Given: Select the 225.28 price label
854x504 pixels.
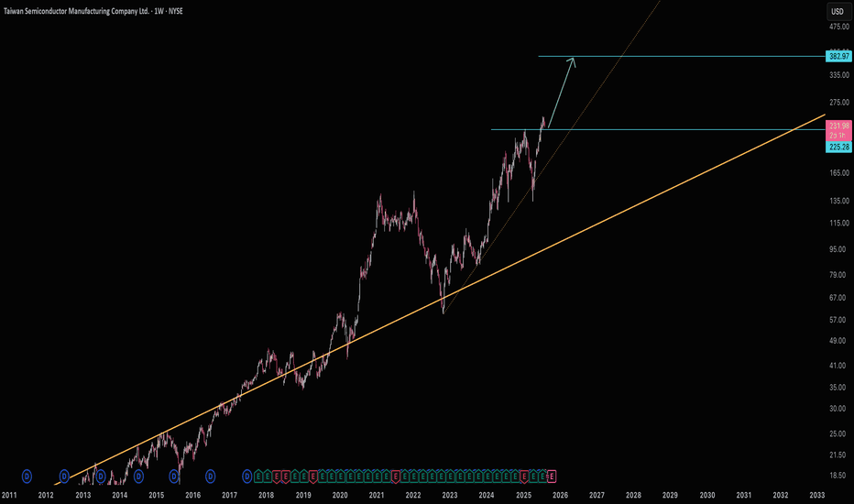Looking at the screenshot, I should tap(838, 148).
